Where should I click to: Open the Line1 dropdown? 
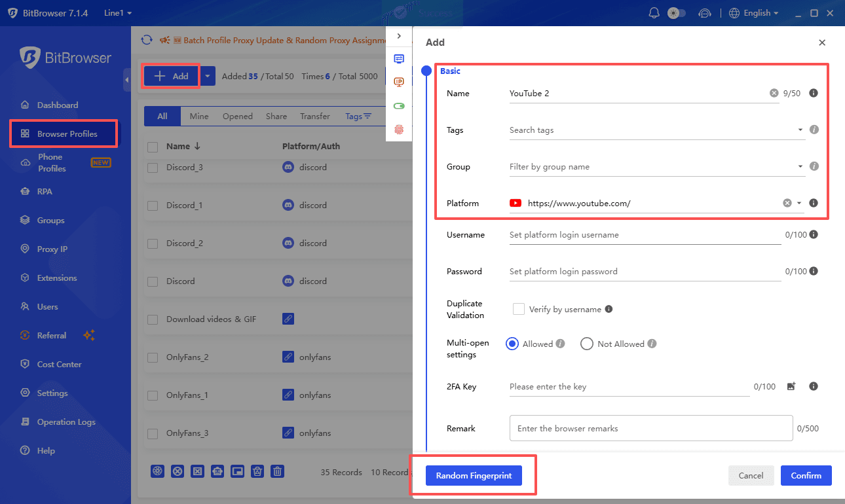click(x=118, y=13)
